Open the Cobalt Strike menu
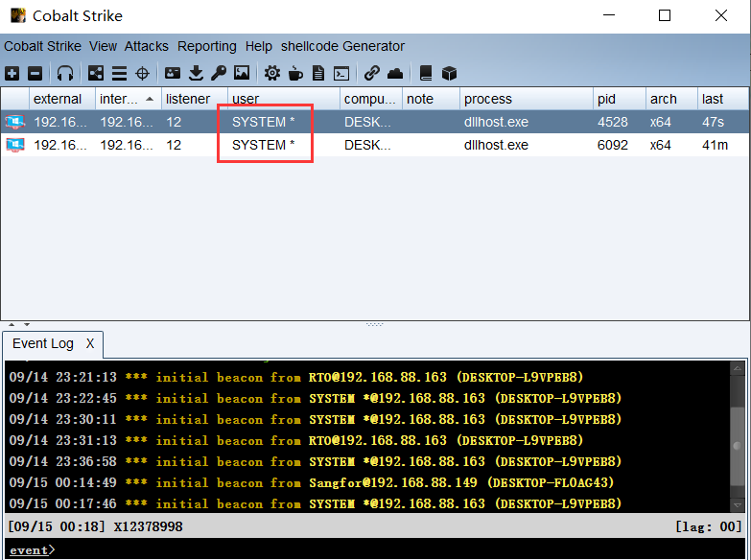The height and width of the screenshot is (560, 751). click(x=42, y=46)
